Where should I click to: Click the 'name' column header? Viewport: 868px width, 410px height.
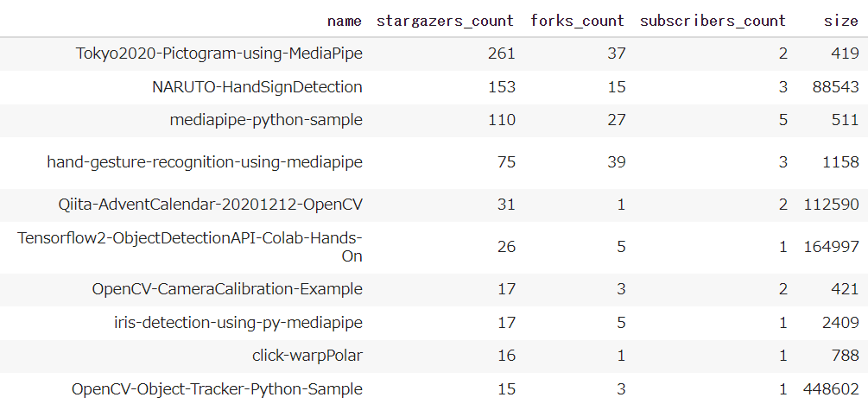[x=345, y=21]
